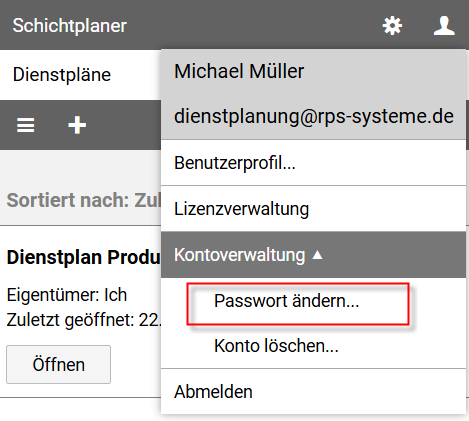Select the Dienstplan Produ… entry title
469x421 pixels.
click(x=84, y=258)
